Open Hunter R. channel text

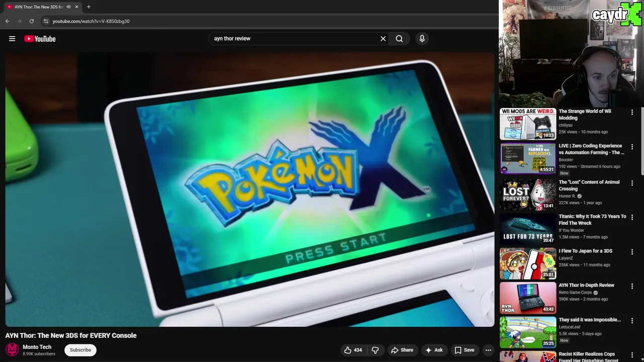point(567,196)
